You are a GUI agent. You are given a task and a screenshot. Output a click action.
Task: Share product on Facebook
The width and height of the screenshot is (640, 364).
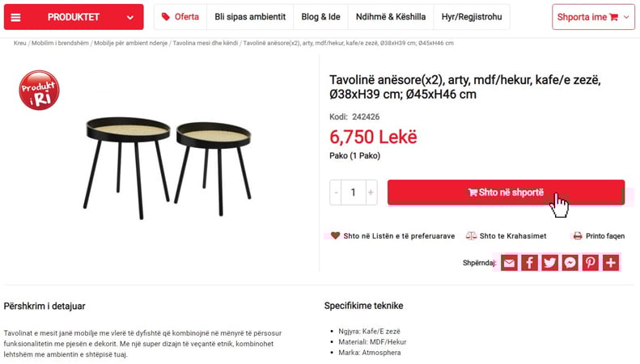[529, 263]
